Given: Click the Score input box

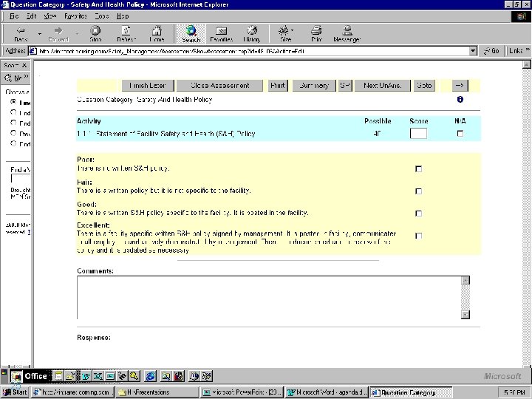Looking at the screenshot, I should coord(418,133).
